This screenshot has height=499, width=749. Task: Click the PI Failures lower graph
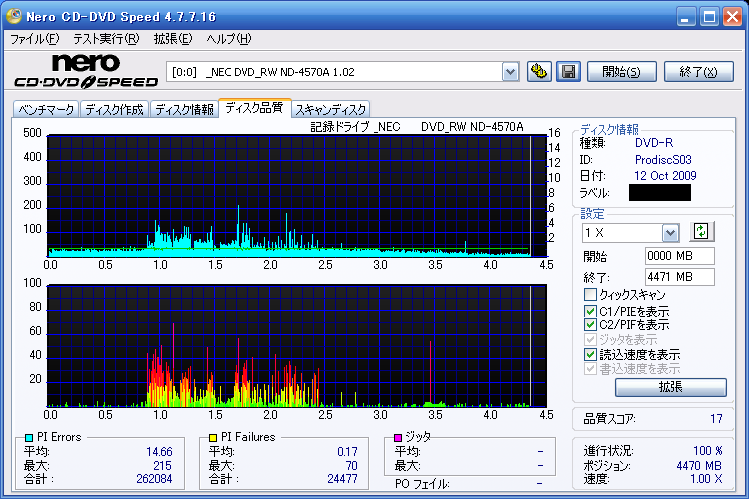point(297,346)
